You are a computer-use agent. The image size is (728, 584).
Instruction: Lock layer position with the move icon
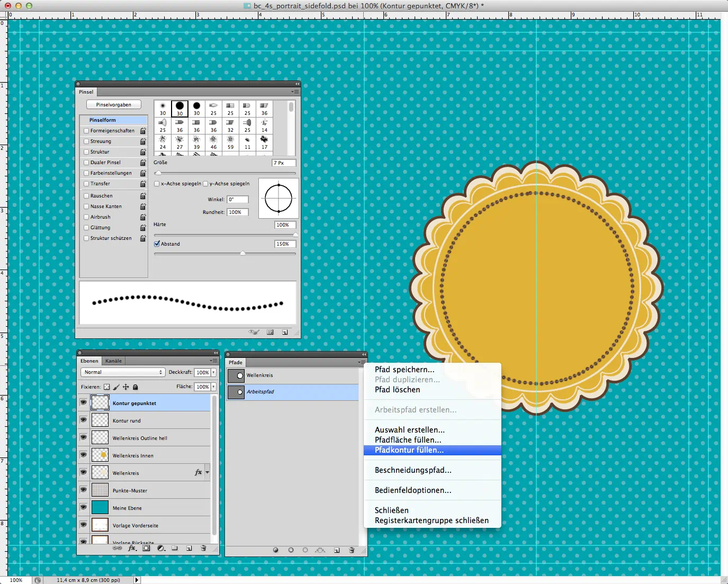126,387
